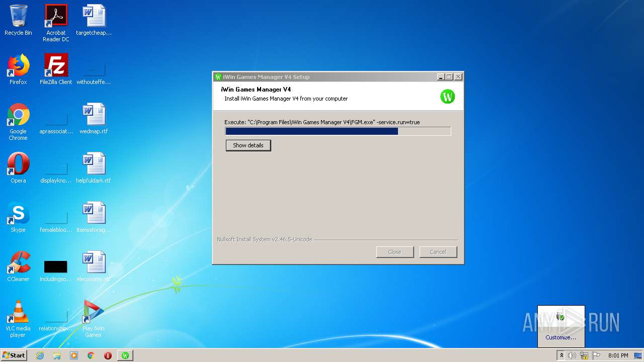Open the volume speaker tray icon
This screenshot has width=644, height=362.
click(572, 355)
